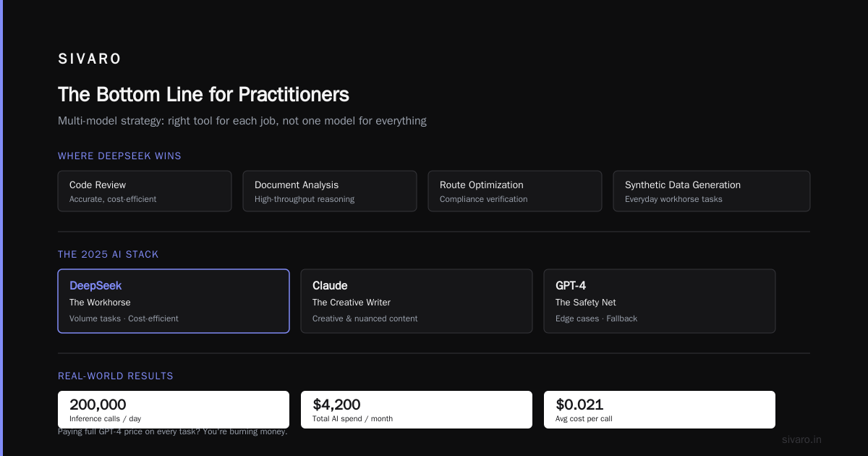
Task: Open the Code Review card
Action: pos(145,191)
